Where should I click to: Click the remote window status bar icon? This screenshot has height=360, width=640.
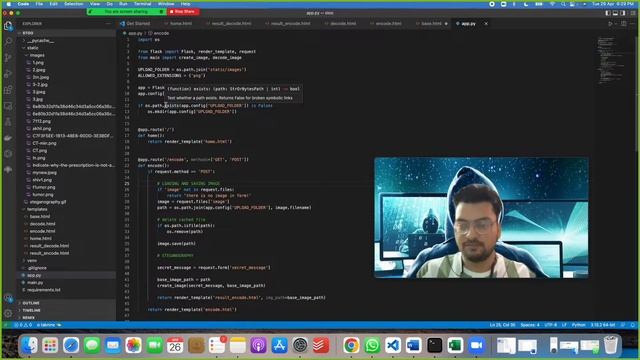(x=6, y=325)
